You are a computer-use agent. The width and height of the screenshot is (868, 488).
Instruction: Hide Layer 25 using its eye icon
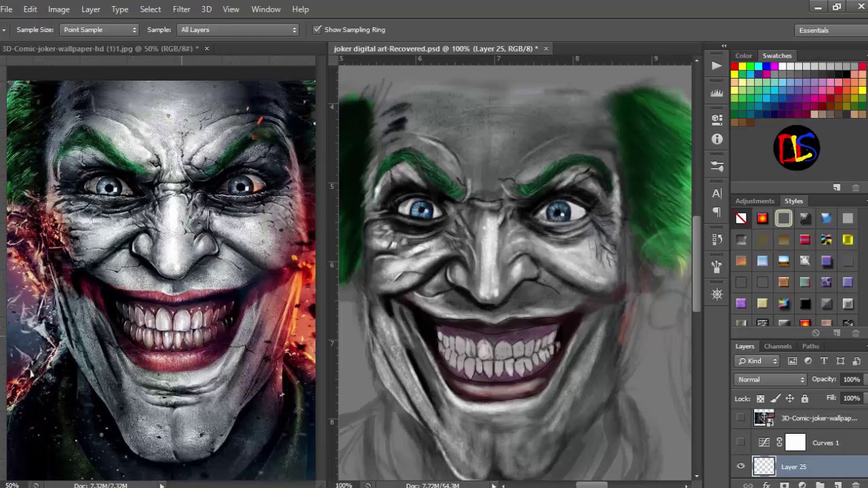pos(741,466)
